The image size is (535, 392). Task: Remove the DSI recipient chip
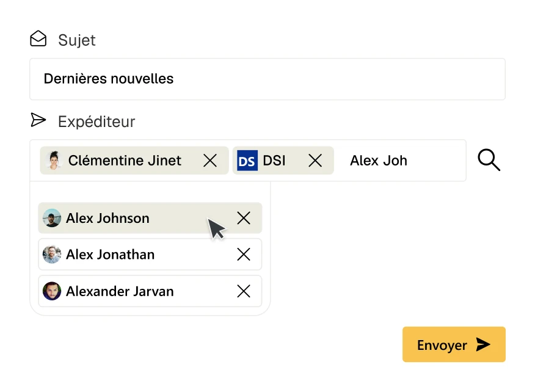(x=315, y=161)
